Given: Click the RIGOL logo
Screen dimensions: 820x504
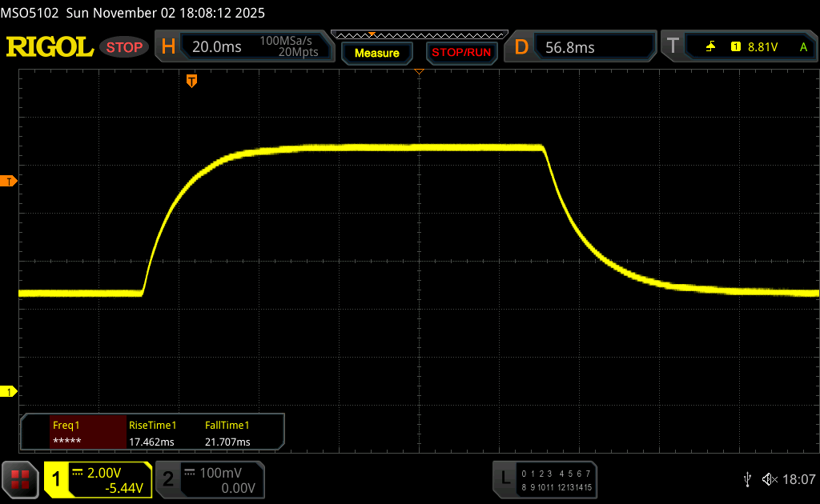Looking at the screenshot, I should point(50,47).
